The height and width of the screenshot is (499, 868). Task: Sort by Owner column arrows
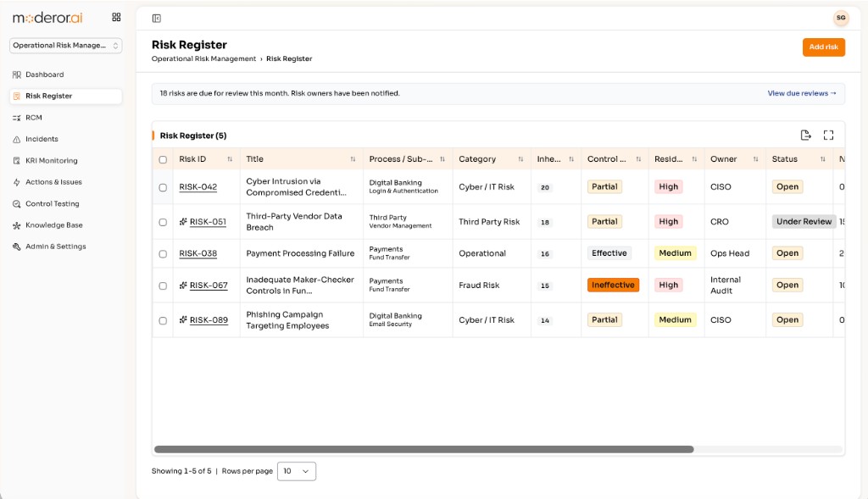[x=755, y=159]
